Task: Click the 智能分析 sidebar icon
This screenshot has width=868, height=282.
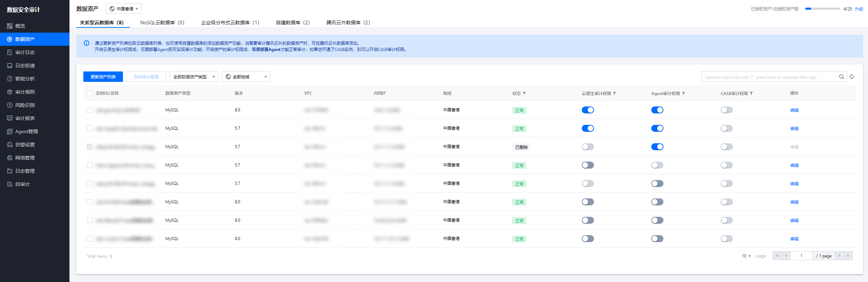Action: click(x=10, y=79)
